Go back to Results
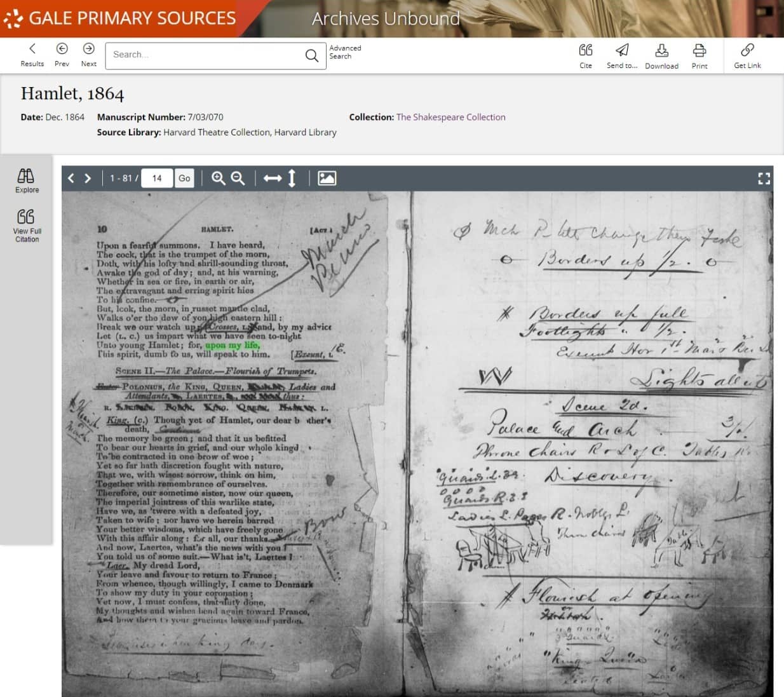784x697 pixels. coord(32,55)
